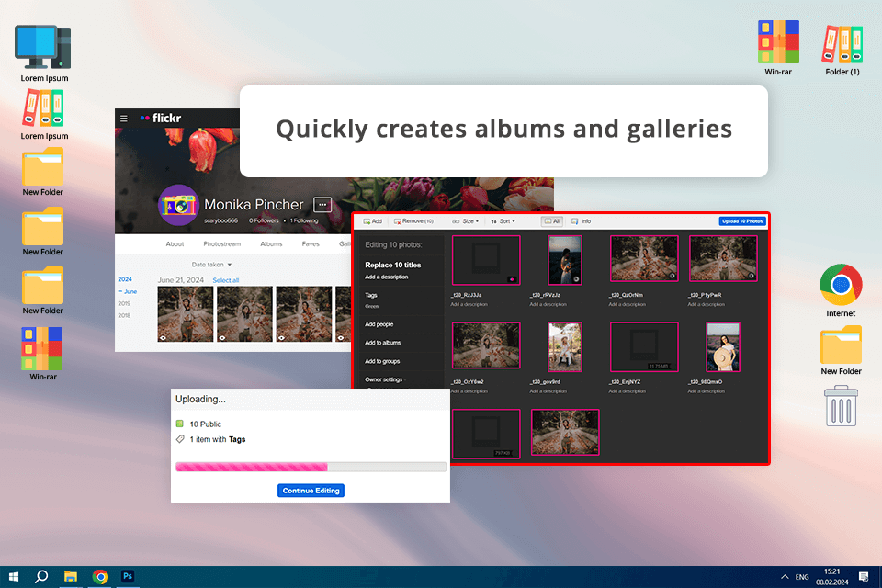Open the Internet Chrome desktop shortcut
This screenshot has height=588, width=882.
(841, 290)
